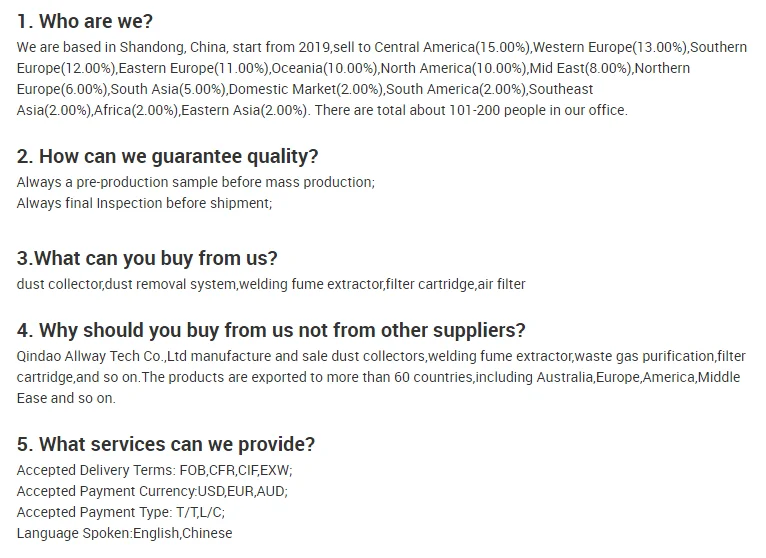
Task: Click the text 'Central America(15.00%)'
Action: coord(452,47)
